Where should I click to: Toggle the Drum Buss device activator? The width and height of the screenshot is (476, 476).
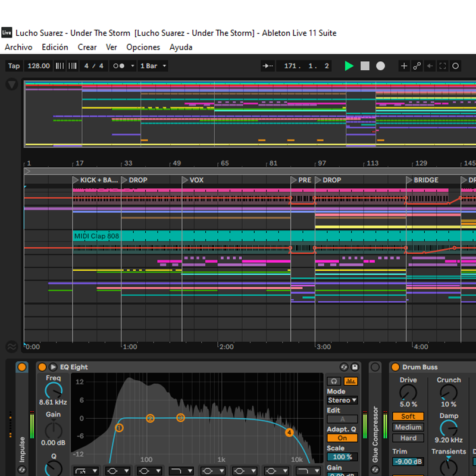(395, 367)
